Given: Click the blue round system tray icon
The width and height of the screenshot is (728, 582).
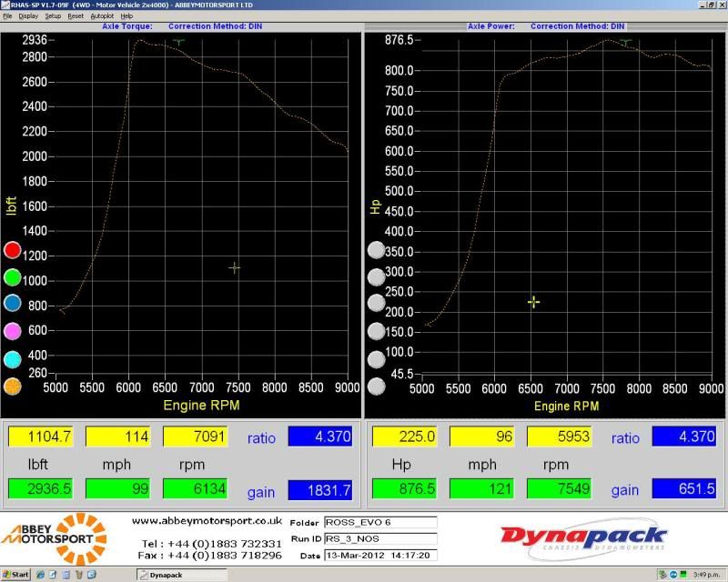Looking at the screenshot, I should pos(673,575).
